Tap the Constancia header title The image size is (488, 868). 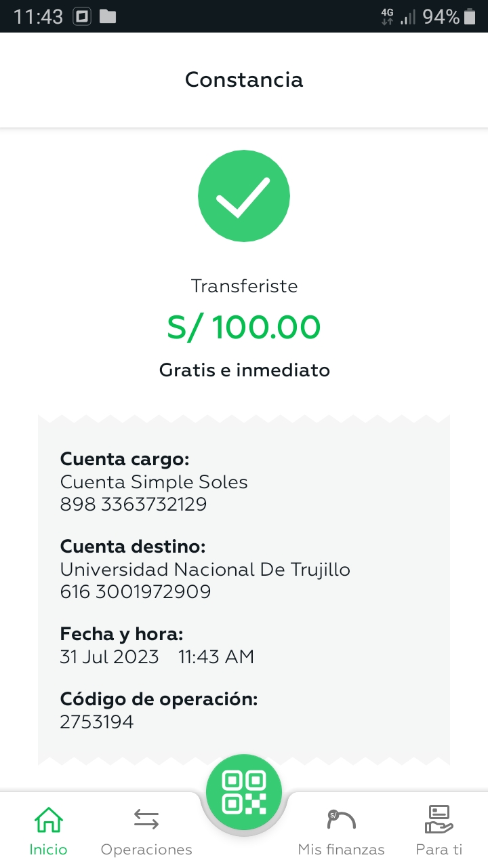coord(244,80)
